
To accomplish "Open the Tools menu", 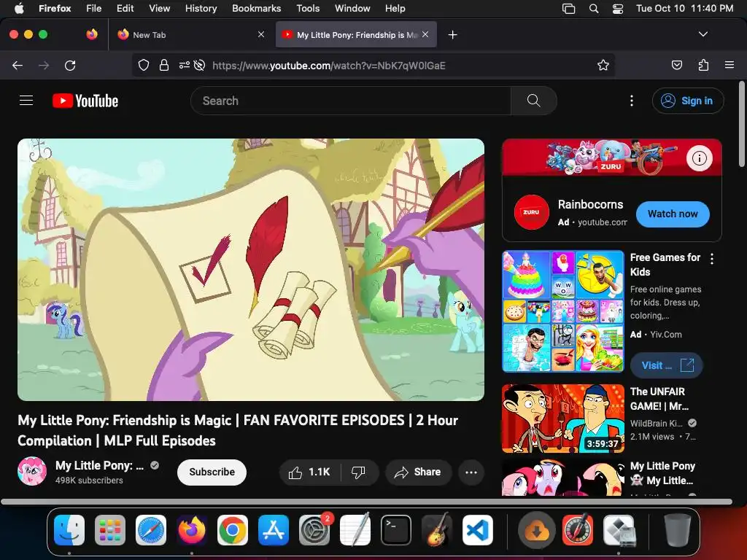I will pyautogui.click(x=308, y=8).
